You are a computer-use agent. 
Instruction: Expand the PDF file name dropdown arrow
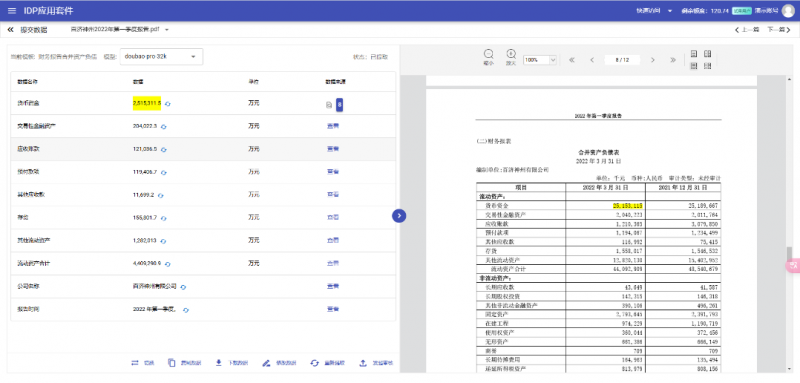pos(166,30)
